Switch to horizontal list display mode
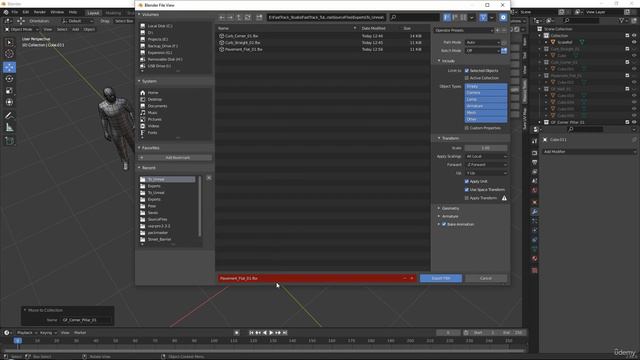The width and height of the screenshot is (640, 360). 455,18
